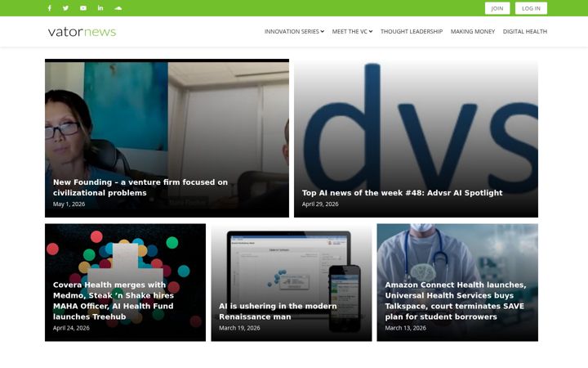Open the New Founding venture firm headline
Screen dimensions: 588x368
(x=140, y=187)
